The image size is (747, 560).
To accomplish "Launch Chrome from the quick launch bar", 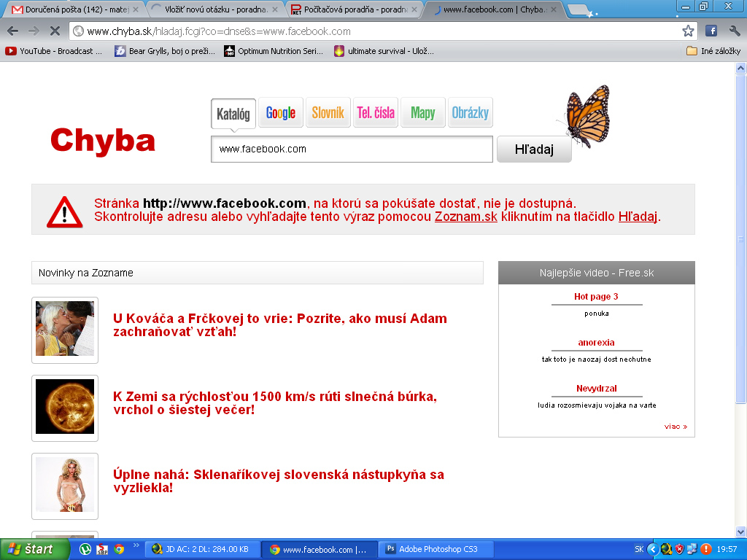I will [119, 550].
